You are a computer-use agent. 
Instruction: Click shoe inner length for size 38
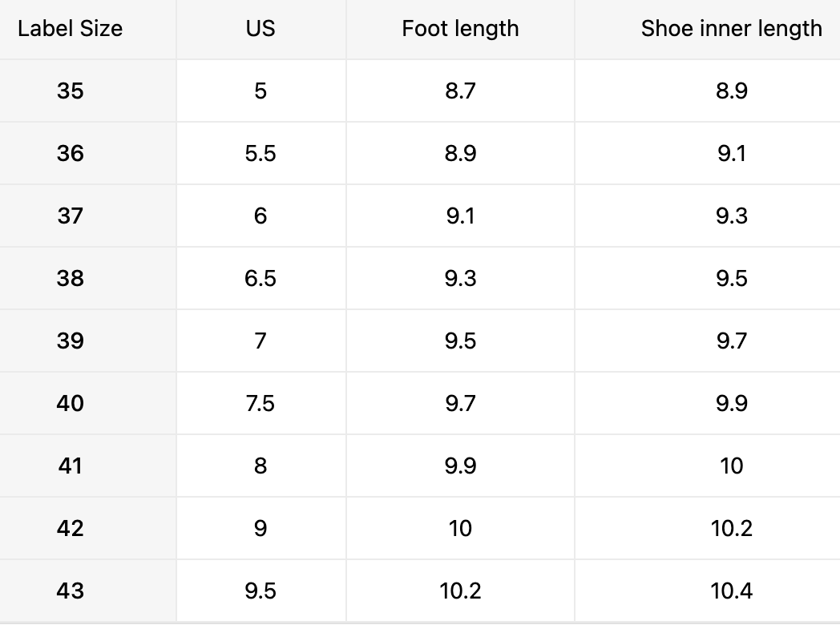coord(731,278)
